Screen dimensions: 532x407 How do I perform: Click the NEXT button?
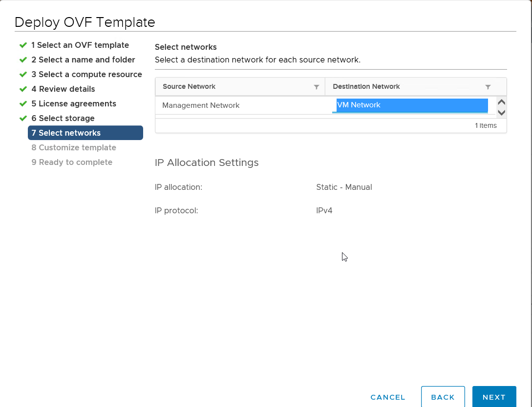click(494, 397)
